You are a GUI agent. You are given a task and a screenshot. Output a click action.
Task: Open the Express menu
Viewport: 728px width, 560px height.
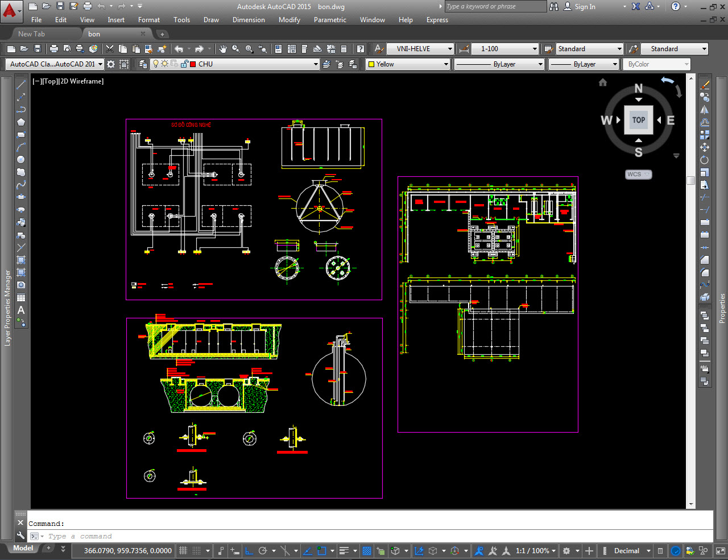click(437, 20)
